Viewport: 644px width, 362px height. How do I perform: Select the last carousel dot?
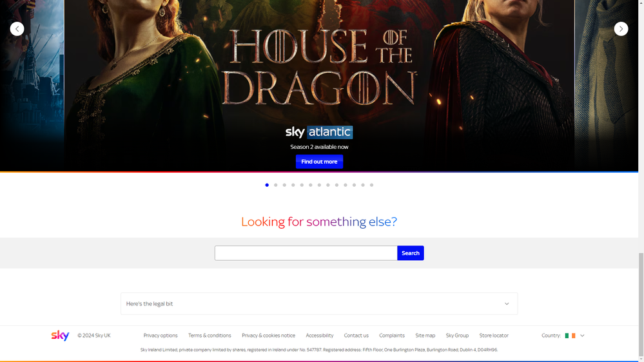click(372, 185)
